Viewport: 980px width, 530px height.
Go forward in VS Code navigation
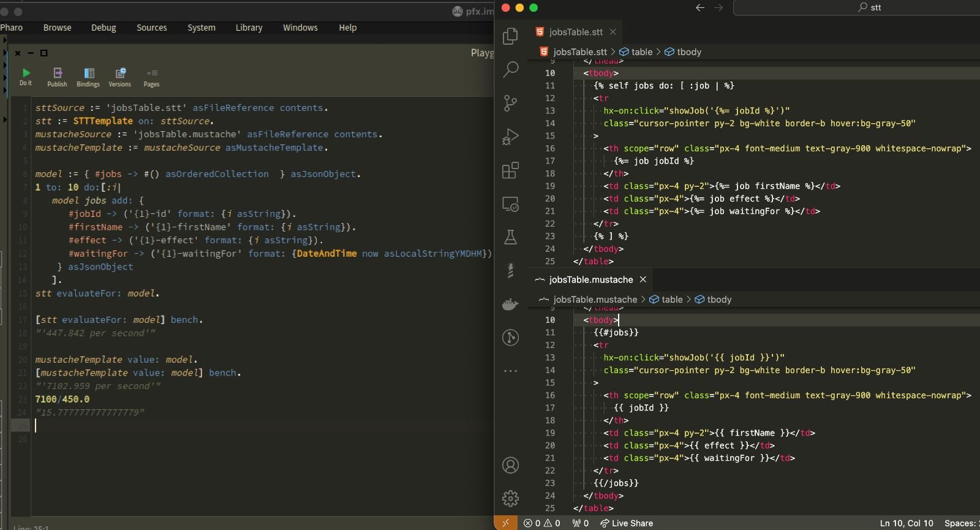click(x=718, y=7)
